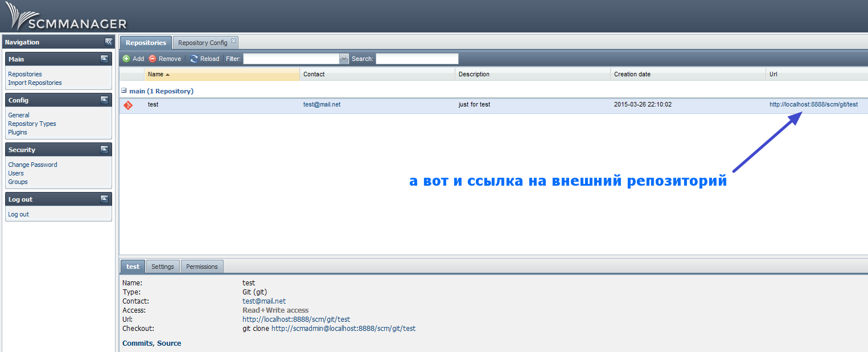The width and height of the screenshot is (868, 352).
Task: Click test@mail.net in the grid row
Action: [322, 105]
